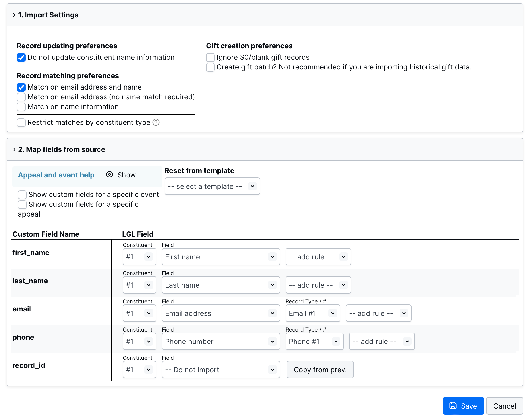Open the First name field dropdown
This screenshot has width=531, height=420.
[221, 257]
